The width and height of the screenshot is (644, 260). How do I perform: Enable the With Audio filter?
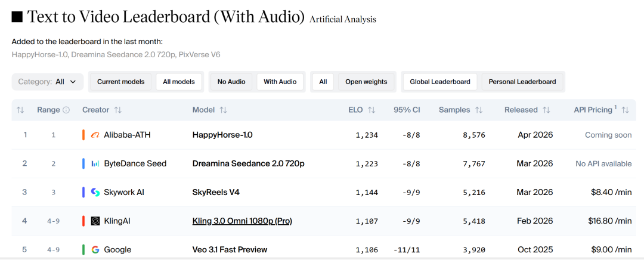280,82
